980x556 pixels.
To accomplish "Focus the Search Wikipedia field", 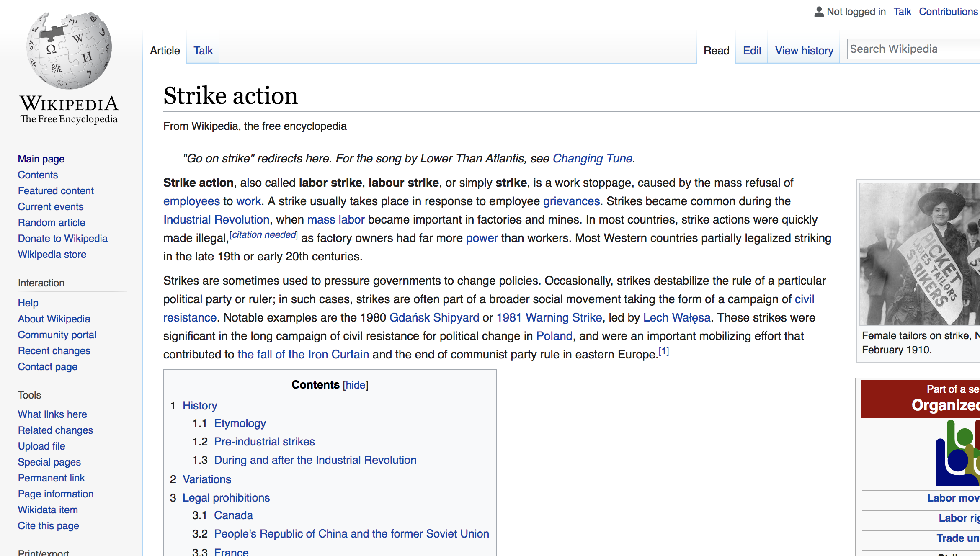I will pyautogui.click(x=913, y=49).
